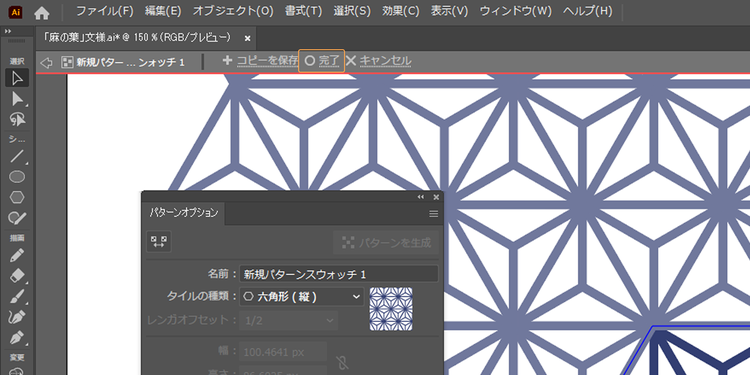Select the Curvature tool
This screenshot has width=750, height=375.
pos(17,317)
